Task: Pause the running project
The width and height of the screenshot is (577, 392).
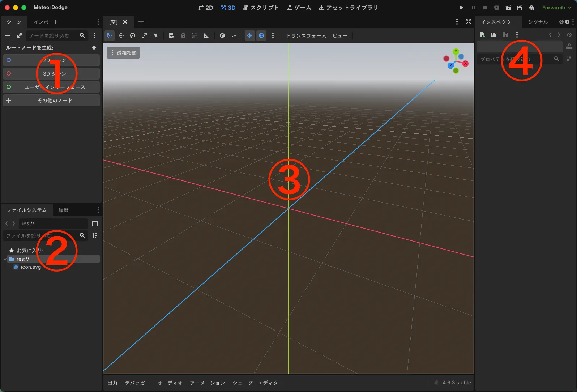Action: (x=474, y=8)
